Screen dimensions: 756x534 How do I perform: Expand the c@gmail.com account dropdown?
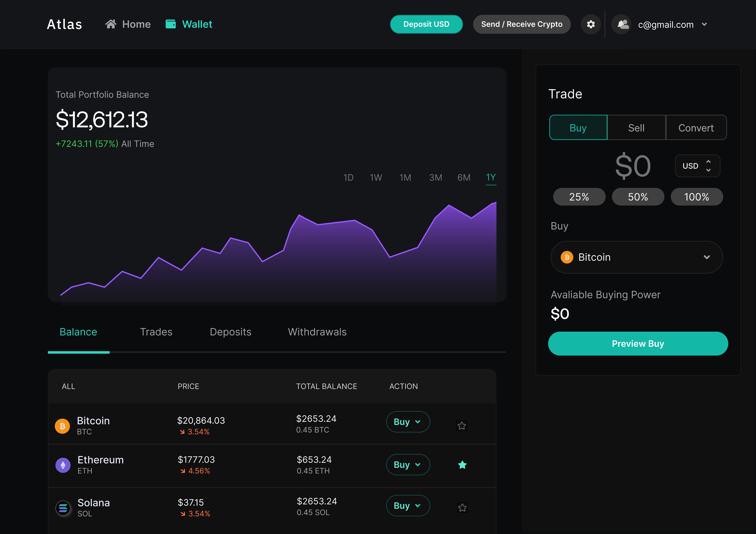point(705,24)
